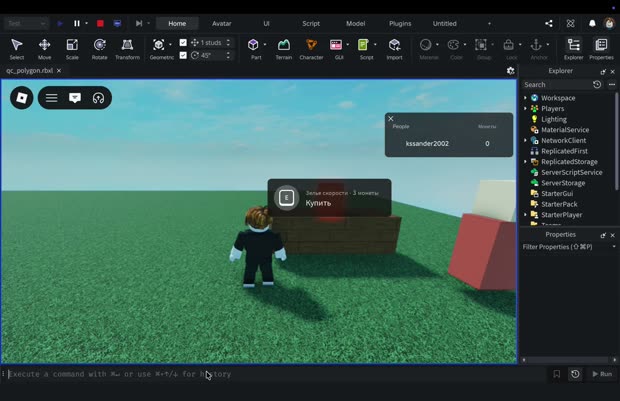
Task: Expand the Workspace tree node
Action: (525, 98)
